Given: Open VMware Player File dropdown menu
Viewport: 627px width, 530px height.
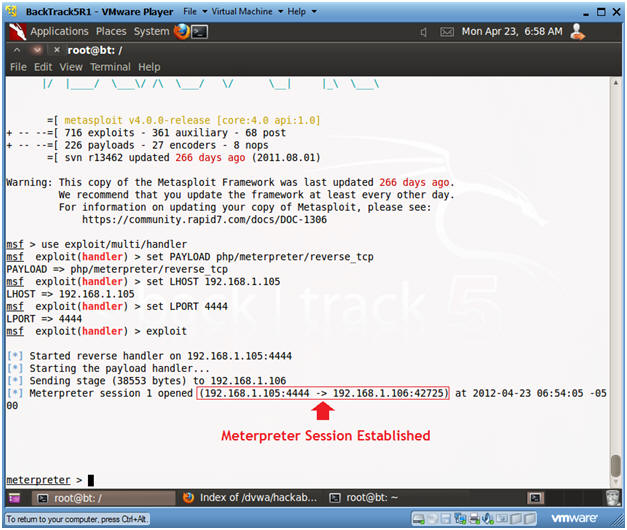Looking at the screenshot, I should (x=195, y=12).
